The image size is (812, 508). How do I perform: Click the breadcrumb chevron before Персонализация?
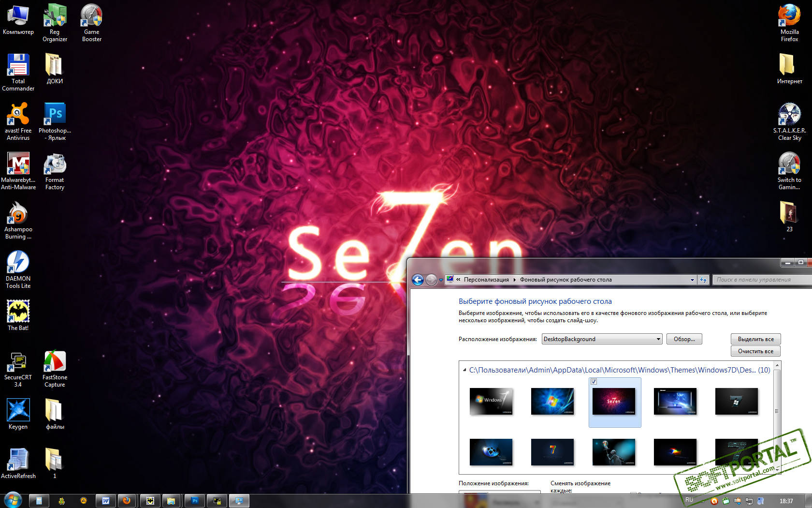point(458,280)
